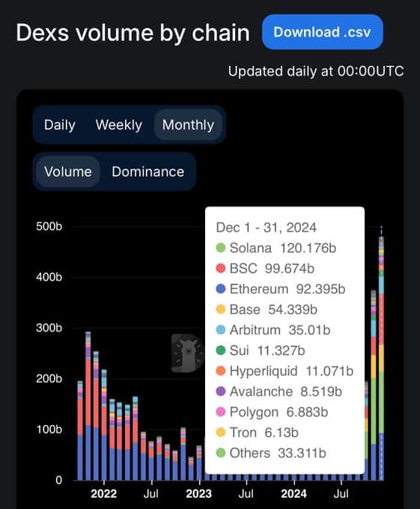The image size is (420, 509).
Task: Click the dark green Sui legend dot
Action: pos(221,350)
